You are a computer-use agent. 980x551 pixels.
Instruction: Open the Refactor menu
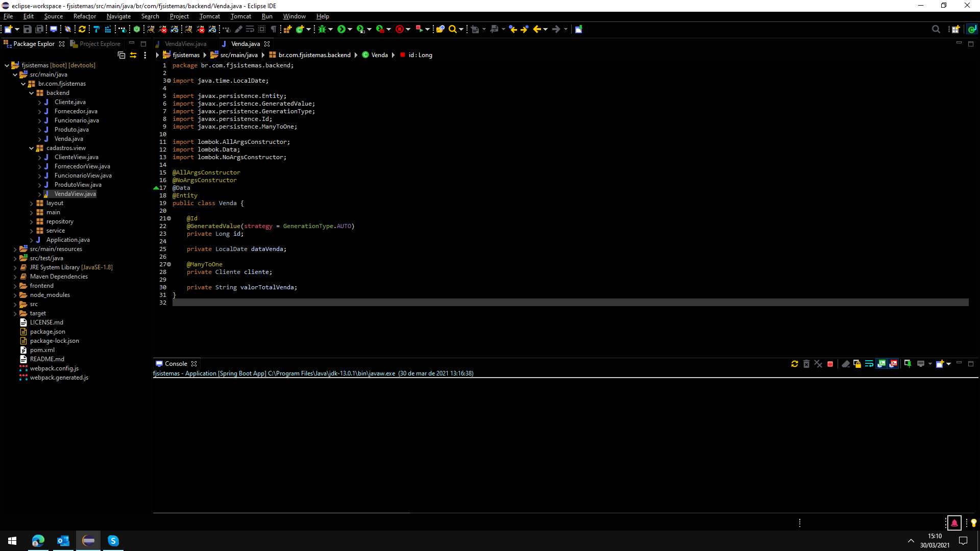tap(84, 16)
